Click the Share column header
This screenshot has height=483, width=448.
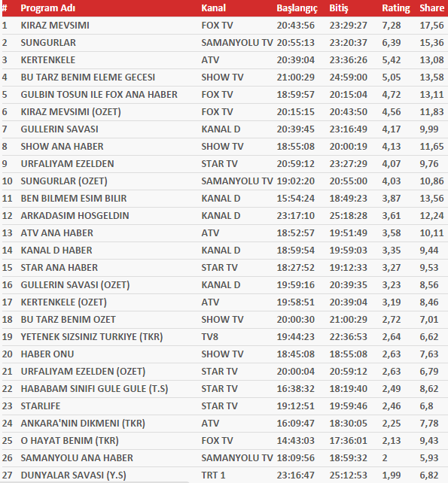click(431, 8)
